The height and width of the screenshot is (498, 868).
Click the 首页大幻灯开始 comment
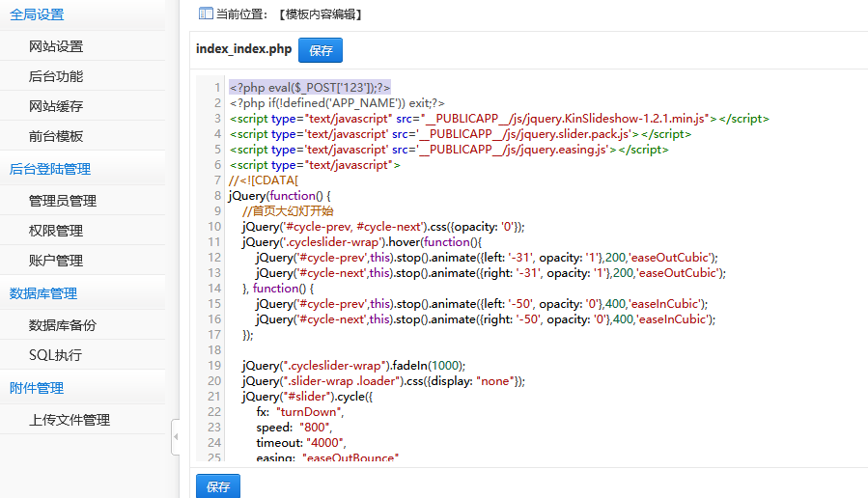click(288, 210)
